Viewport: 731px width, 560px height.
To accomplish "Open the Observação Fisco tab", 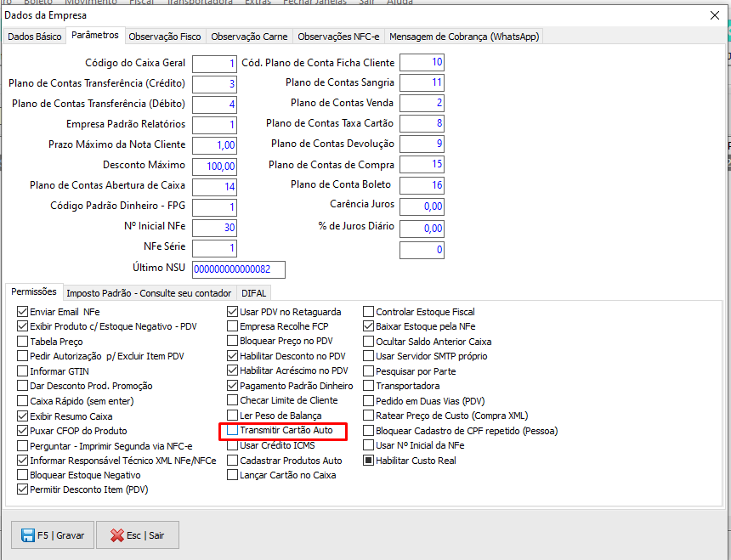I will (165, 37).
